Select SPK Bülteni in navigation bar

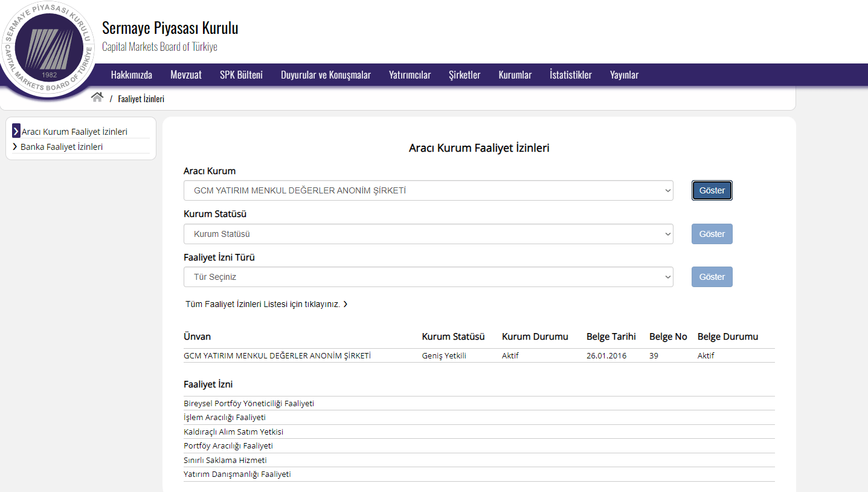click(241, 75)
